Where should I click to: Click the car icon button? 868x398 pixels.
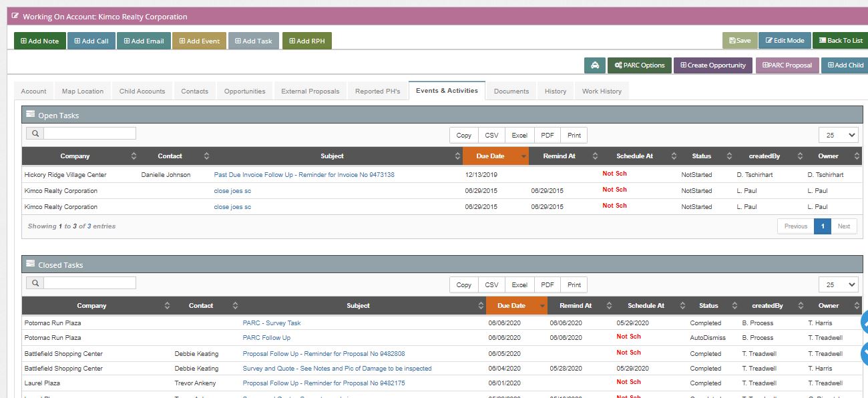coord(594,65)
